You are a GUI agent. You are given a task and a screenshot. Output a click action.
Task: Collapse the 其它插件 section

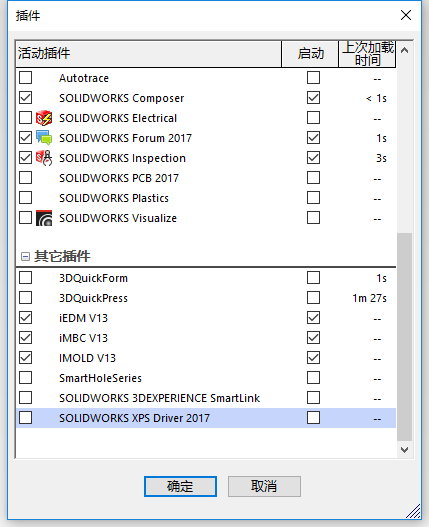click(x=25, y=257)
